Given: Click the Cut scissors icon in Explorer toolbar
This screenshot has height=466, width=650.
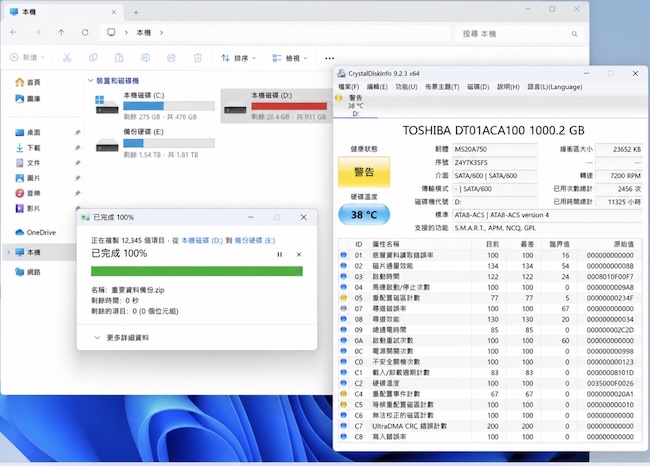Looking at the screenshot, I should 67,58.
